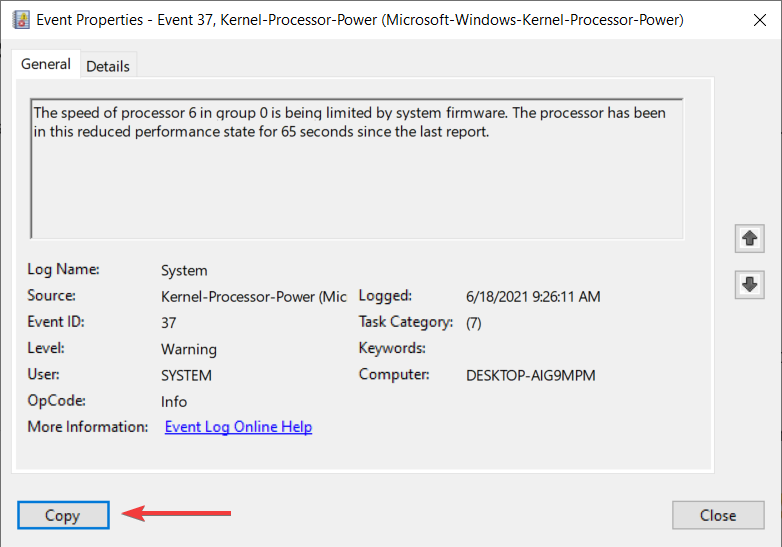Viewport: 782px width, 547px height.
Task: Click the DESKTOP-AIG9MPM computer name value
Action: click(x=530, y=375)
